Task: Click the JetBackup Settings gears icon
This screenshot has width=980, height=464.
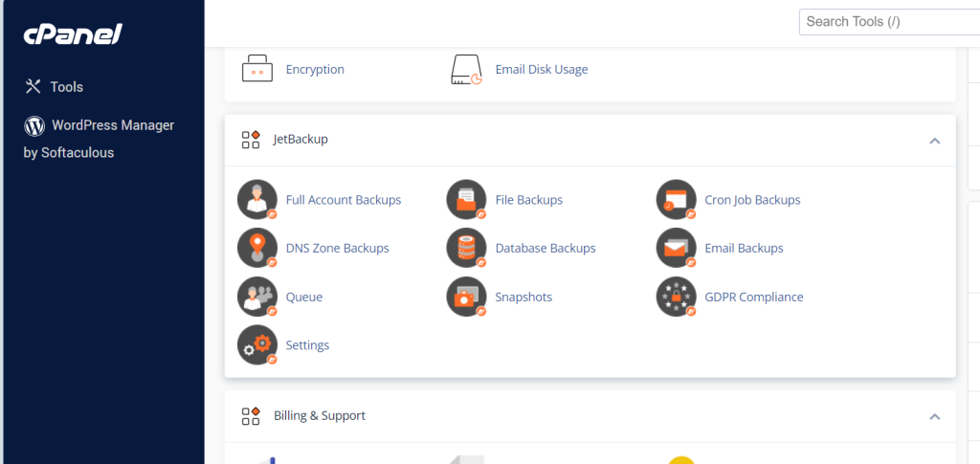Action: 257,344
